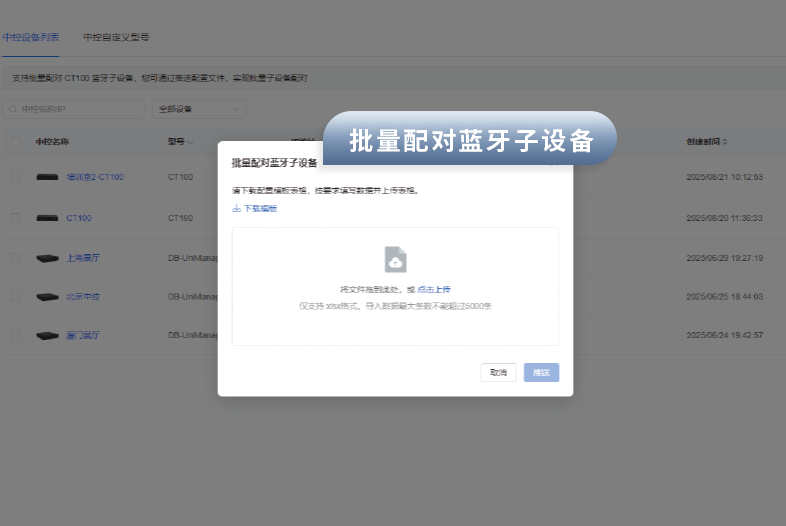Click the 厦门展厅 device icon
This screenshot has width=786, height=526.
point(47,335)
